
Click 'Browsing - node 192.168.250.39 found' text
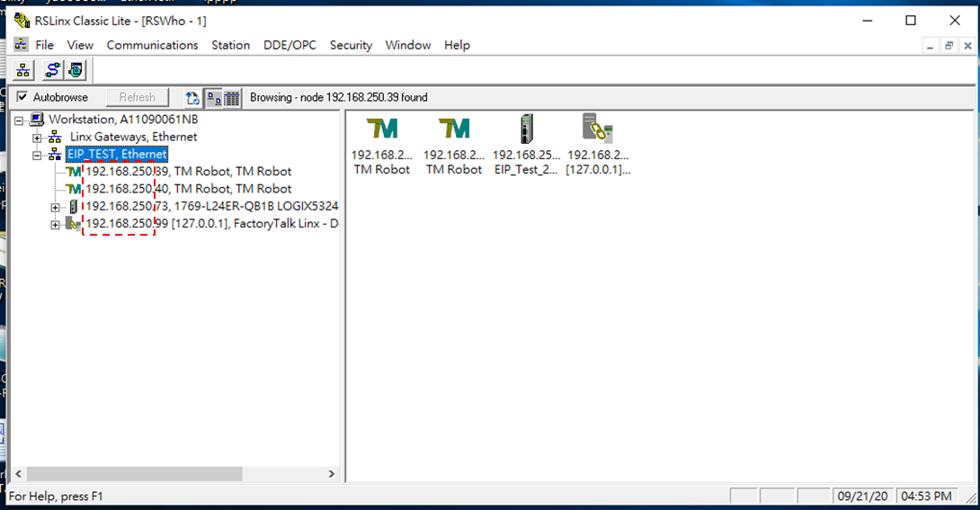(339, 97)
